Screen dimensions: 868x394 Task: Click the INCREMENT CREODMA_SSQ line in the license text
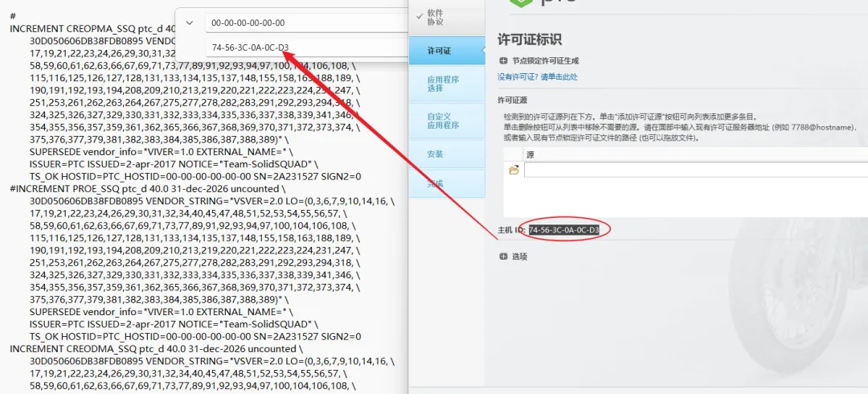point(156,349)
